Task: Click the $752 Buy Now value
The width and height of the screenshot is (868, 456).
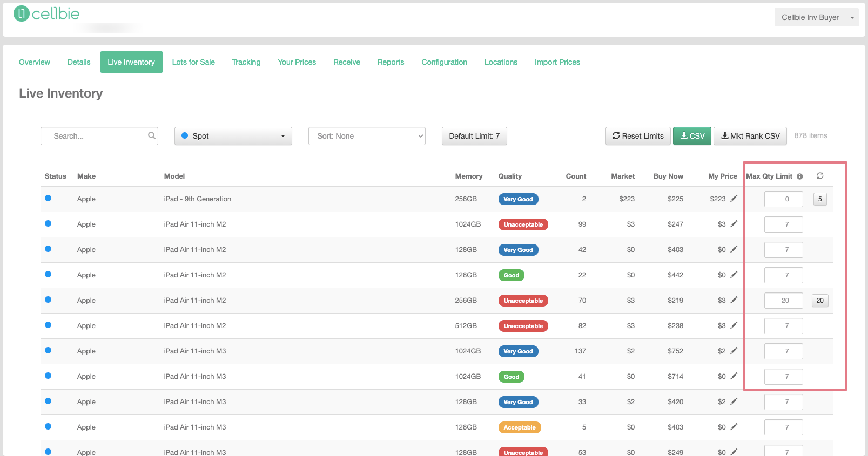Action: (x=675, y=351)
